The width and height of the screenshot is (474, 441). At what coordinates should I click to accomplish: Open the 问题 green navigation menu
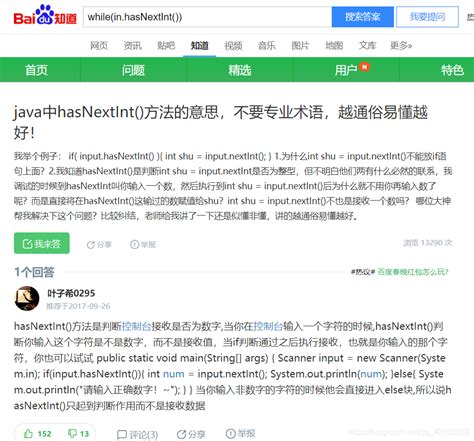click(x=133, y=70)
